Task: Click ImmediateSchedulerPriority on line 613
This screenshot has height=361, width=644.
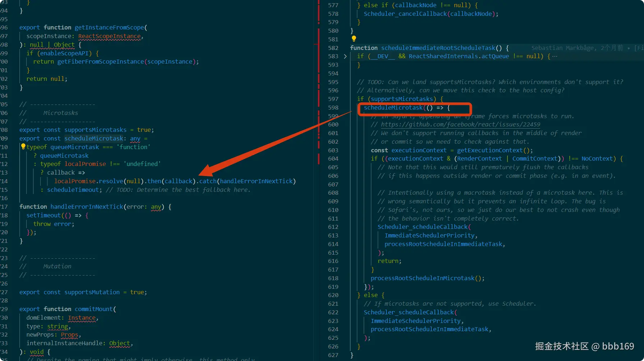Action: (429, 236)
